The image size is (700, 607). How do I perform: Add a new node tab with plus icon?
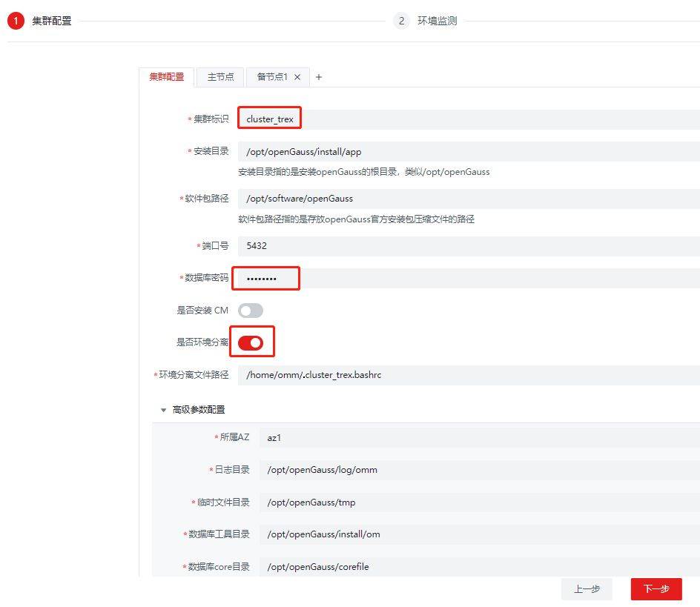tap(319, 77)
